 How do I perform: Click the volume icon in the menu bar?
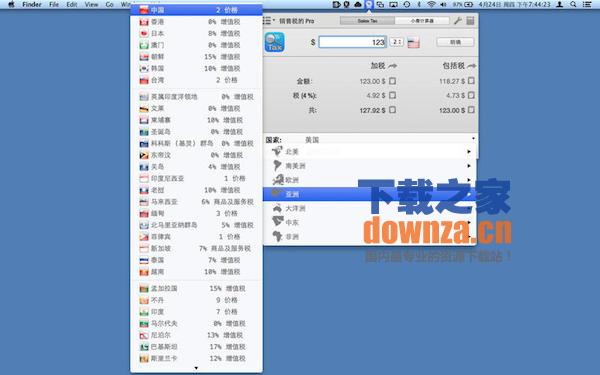[443, 5]
